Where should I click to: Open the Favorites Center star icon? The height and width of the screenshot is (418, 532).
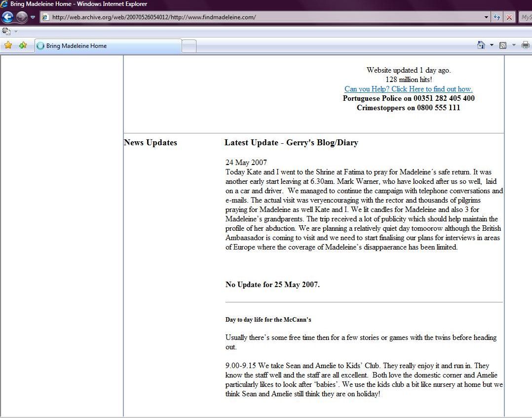point(8,45)
